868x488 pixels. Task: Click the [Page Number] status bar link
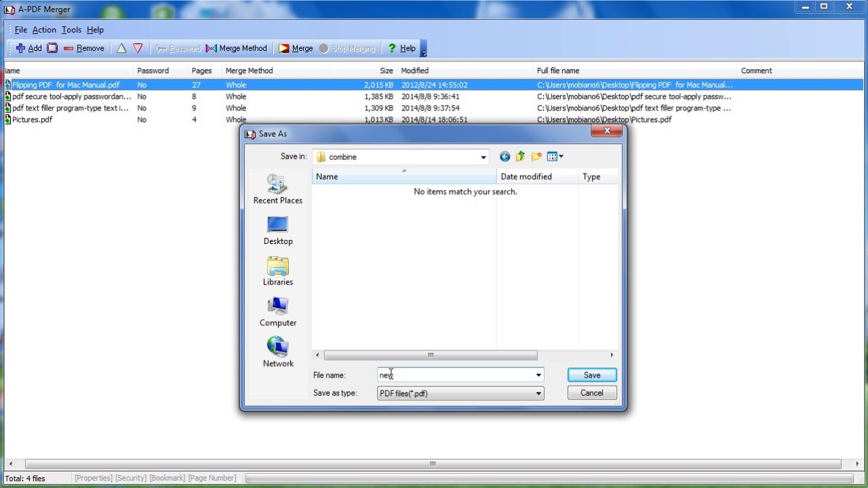212,478
